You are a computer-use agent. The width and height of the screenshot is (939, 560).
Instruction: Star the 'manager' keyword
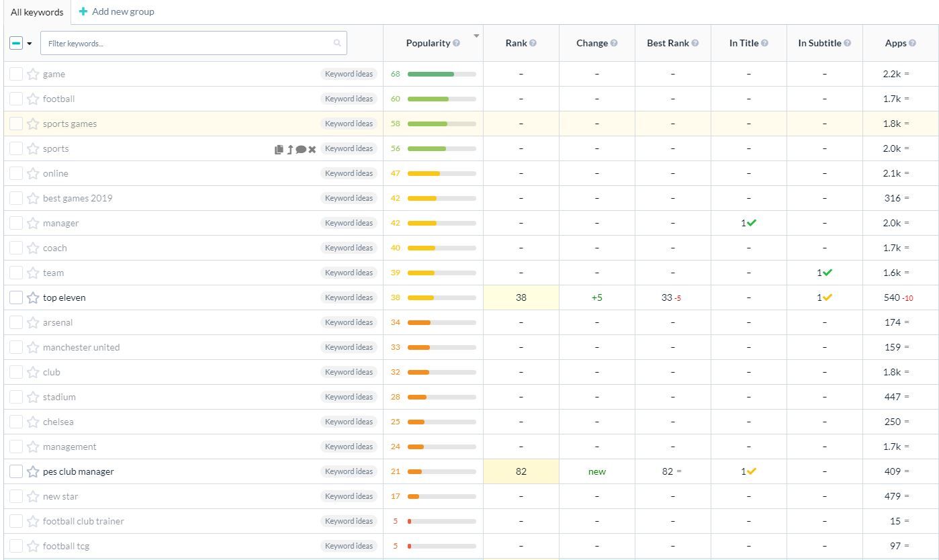point(33,223)
